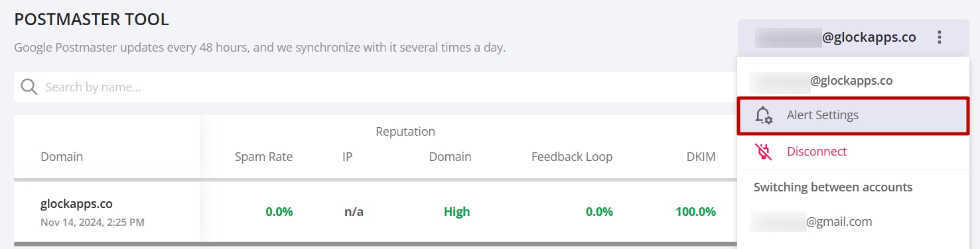This screenshot has height=249, width=980.
Task: Click the Disconnect plug icon
Action: click(x=764, y=152)
